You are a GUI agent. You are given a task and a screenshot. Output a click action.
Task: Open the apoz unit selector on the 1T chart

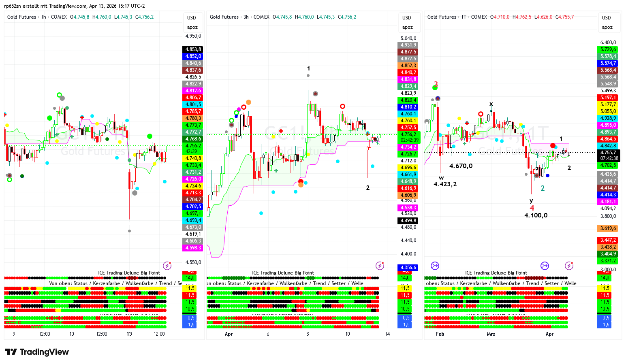pyautogui.click(x=607, y=28)
